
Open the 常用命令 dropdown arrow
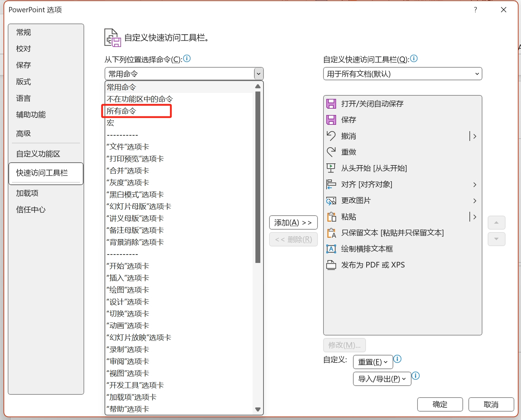(259, 74)
